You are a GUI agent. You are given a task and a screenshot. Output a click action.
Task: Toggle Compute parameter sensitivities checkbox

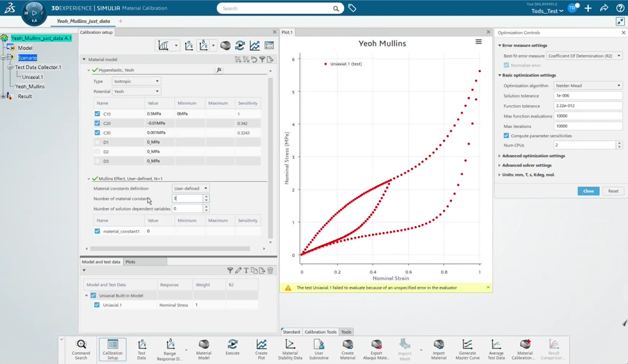pyautogui.click(x=506, y=135)
